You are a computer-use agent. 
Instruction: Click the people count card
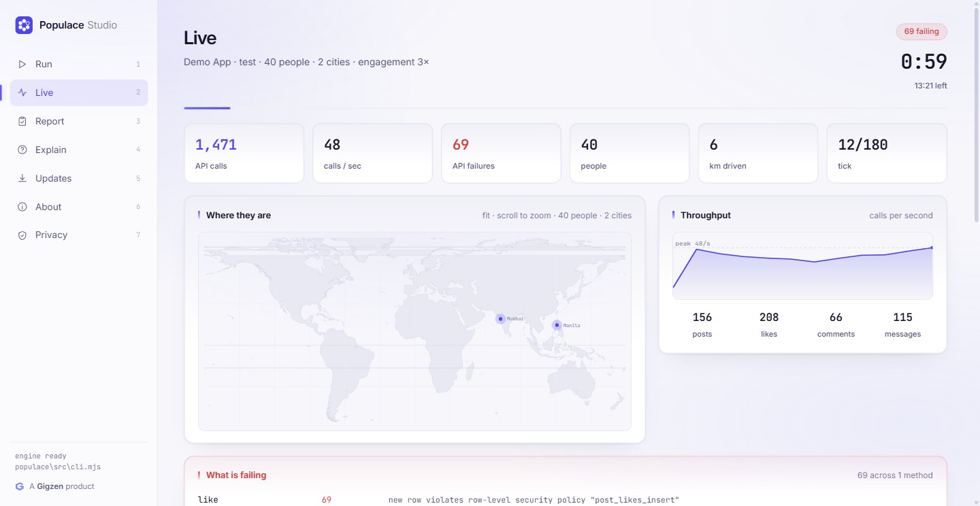pyautogui.click(x=630, y=153)
